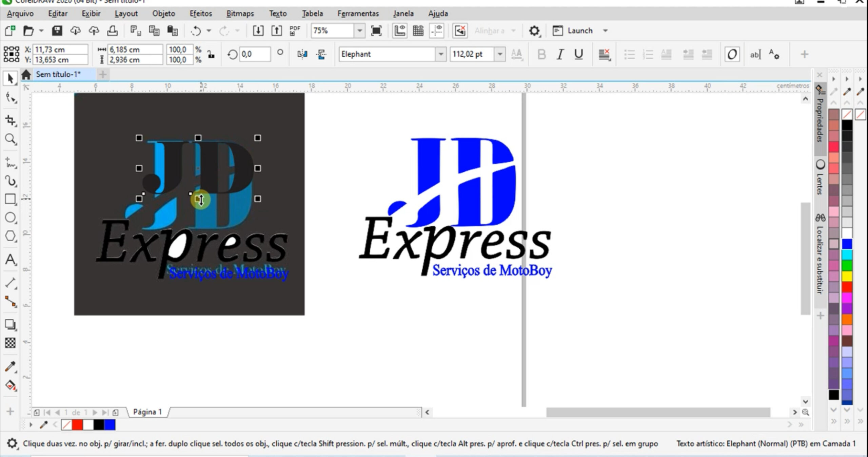Image resolution: width=868 pixels, height=457 pixels.
Task: Click the Launch button
Action: click(579, 31)
